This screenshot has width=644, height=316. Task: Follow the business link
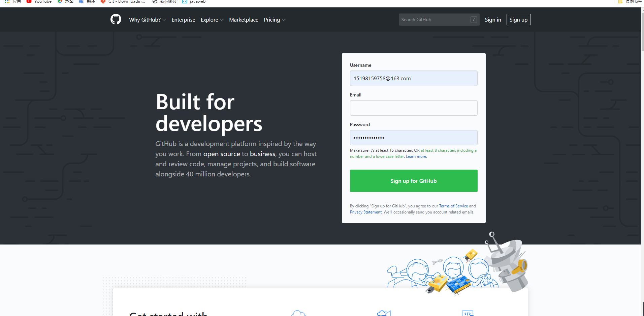tap(262, 154)
